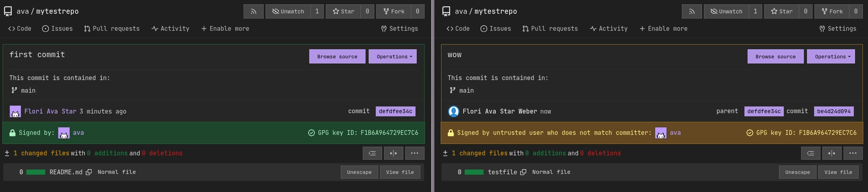This screenshot has height=192, width=868.
Task: Open Settings tab in right panel
Action: 838,28
